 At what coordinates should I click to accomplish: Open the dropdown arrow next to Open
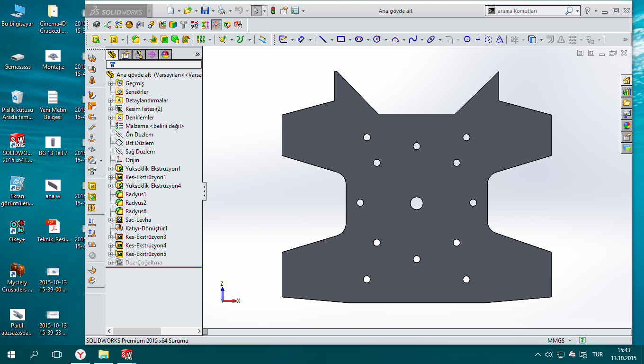click(x=195, y=11)
